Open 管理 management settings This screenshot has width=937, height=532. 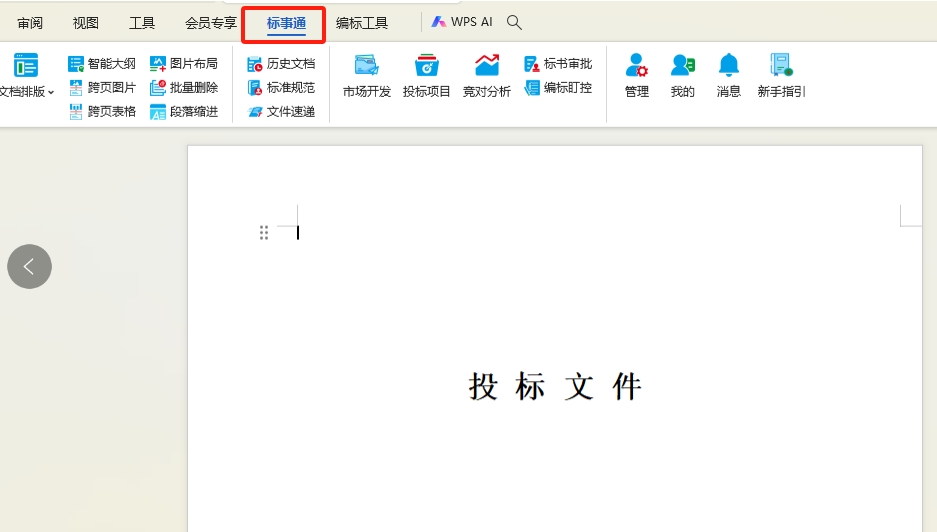point(636,75)
